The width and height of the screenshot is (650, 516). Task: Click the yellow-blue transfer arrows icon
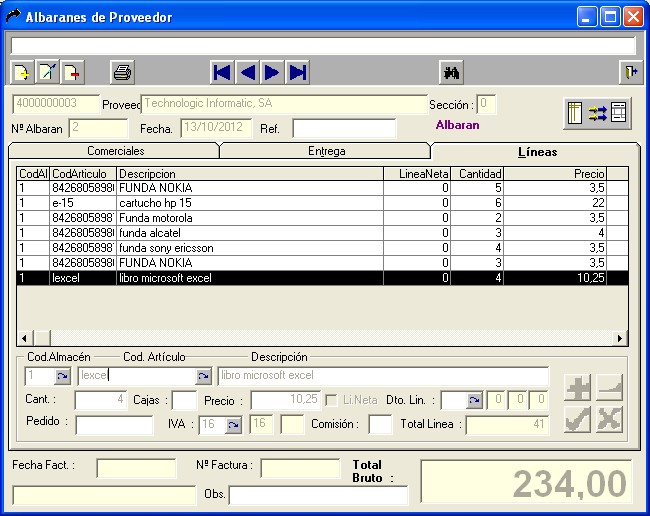pos(597,113)
